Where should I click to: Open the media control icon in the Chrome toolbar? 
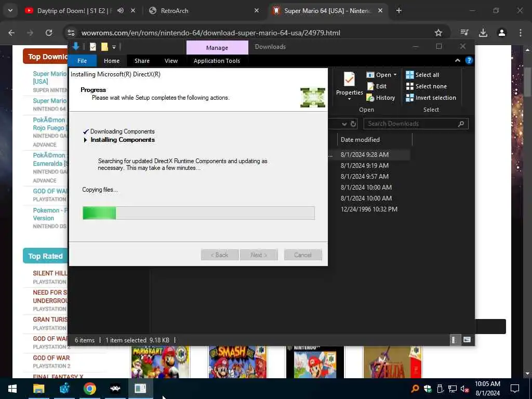pyautogui.click(x=464, y=33)
